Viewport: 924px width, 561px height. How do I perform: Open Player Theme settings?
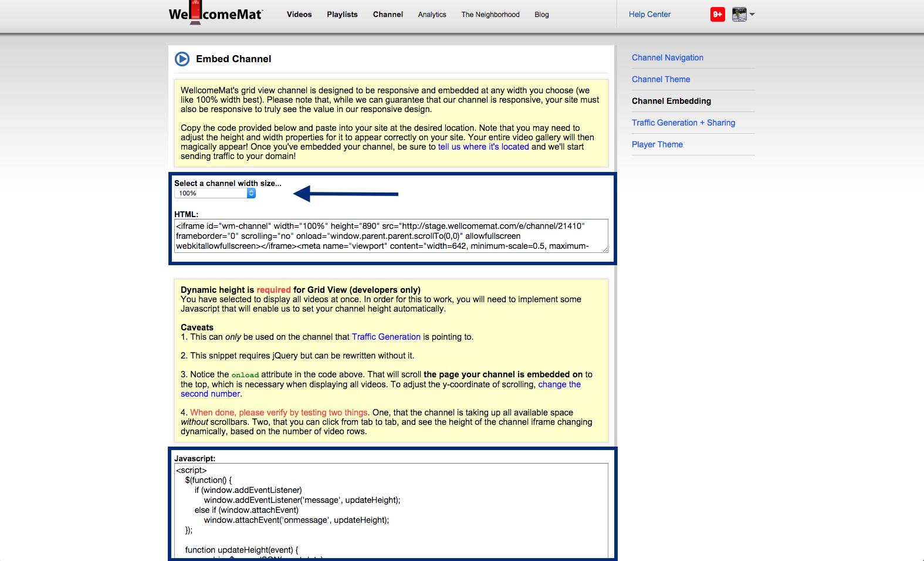click(x=657, y=144)
